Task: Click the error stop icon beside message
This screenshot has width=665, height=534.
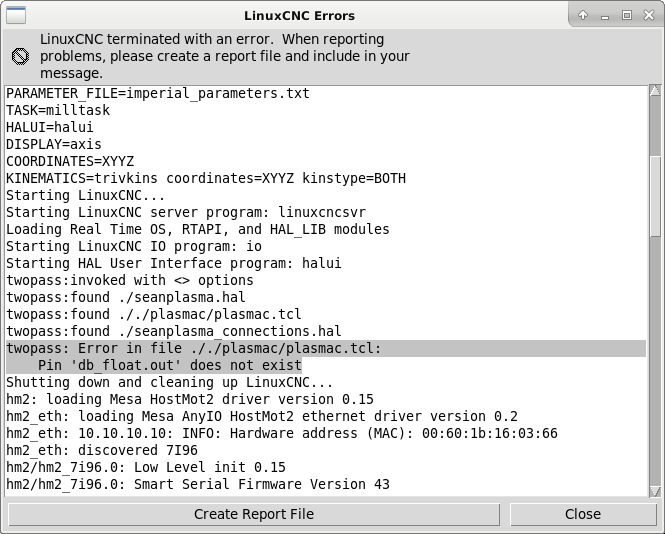Action: (x=20, y=56)
